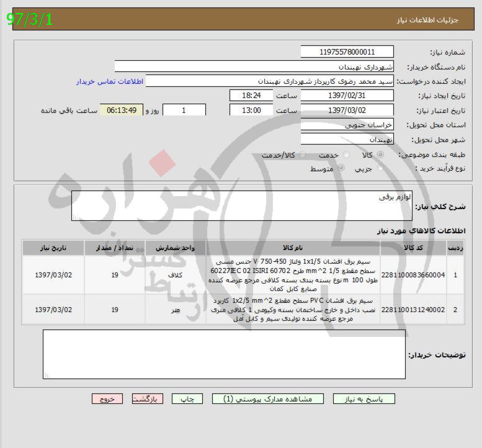Click the remaining time 06:13:49 field
The image size is (482, 448).
(122, 110)
